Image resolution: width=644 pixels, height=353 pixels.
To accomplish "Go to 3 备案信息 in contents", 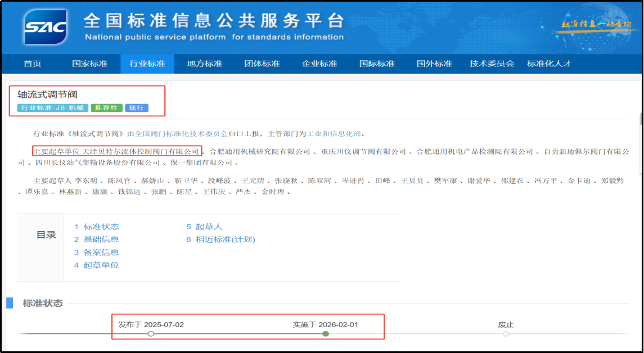I will tap(97, 252).
